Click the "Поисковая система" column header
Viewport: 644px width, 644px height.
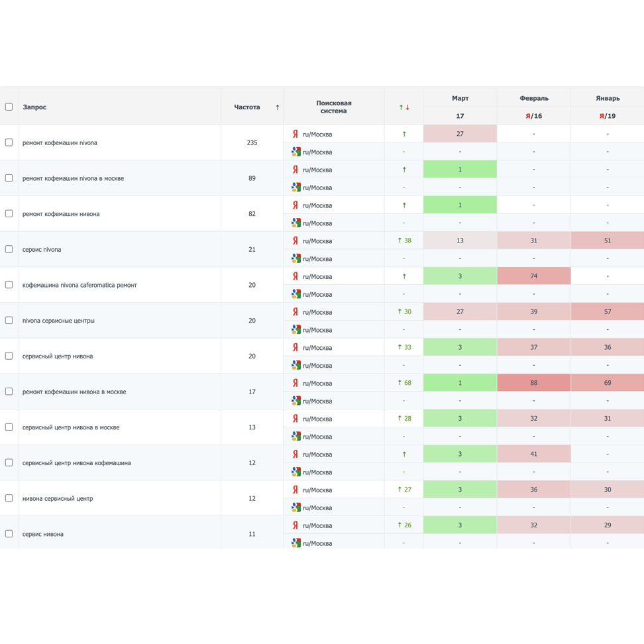(x=333, y=107)
